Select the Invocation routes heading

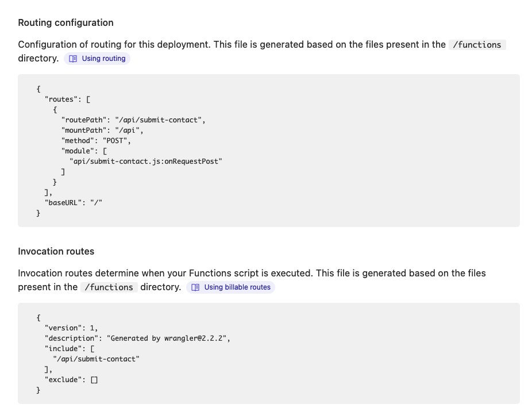coord(56,251)
